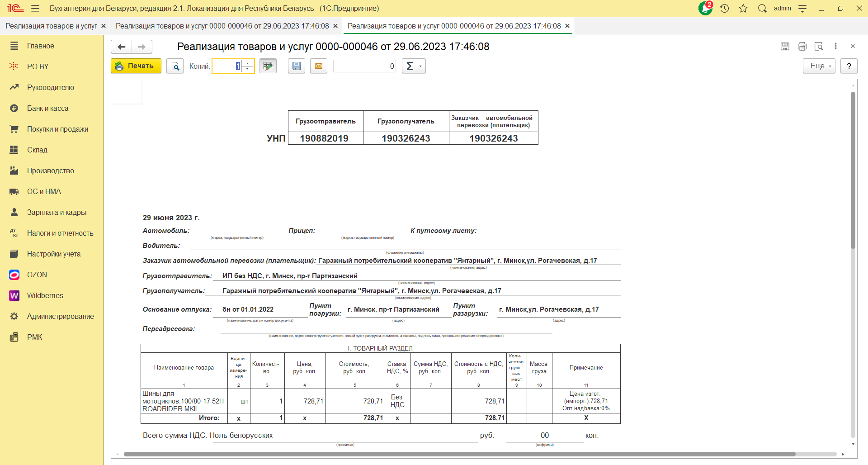This screenshot has height=465, width=868.
Task: Open the Банк и касса section
Action: tap(47, 108)
